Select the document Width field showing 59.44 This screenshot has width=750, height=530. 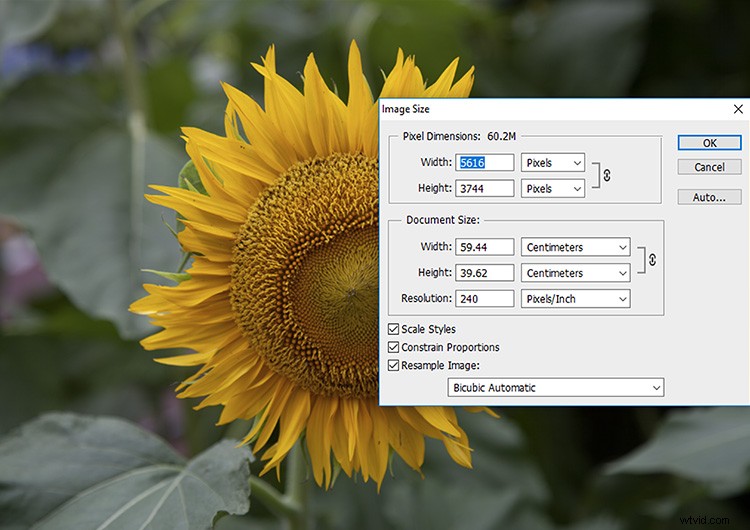pyautogui.click(x=485, y=247)
